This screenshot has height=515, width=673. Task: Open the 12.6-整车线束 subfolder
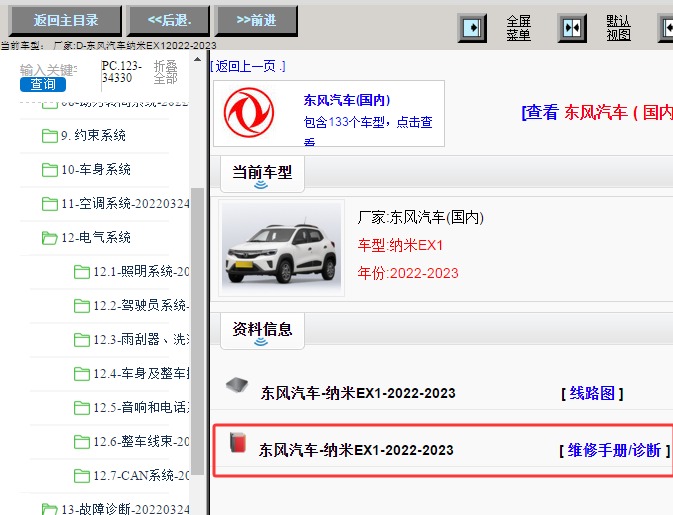141,441
